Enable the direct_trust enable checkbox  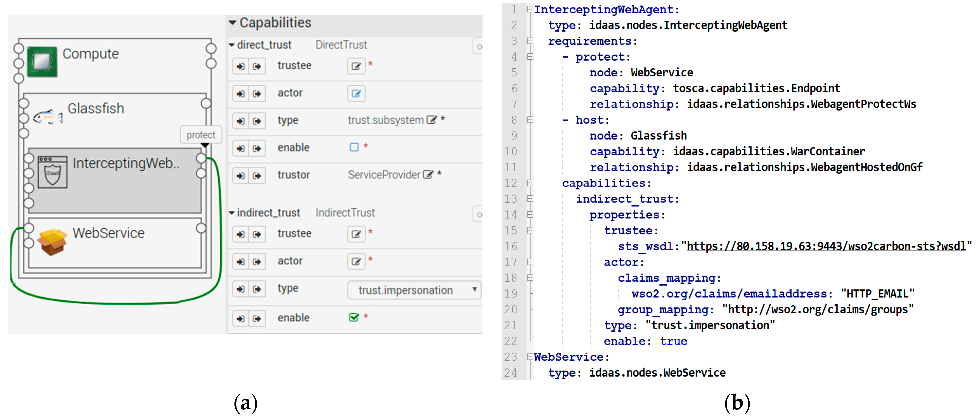point(354,147)
